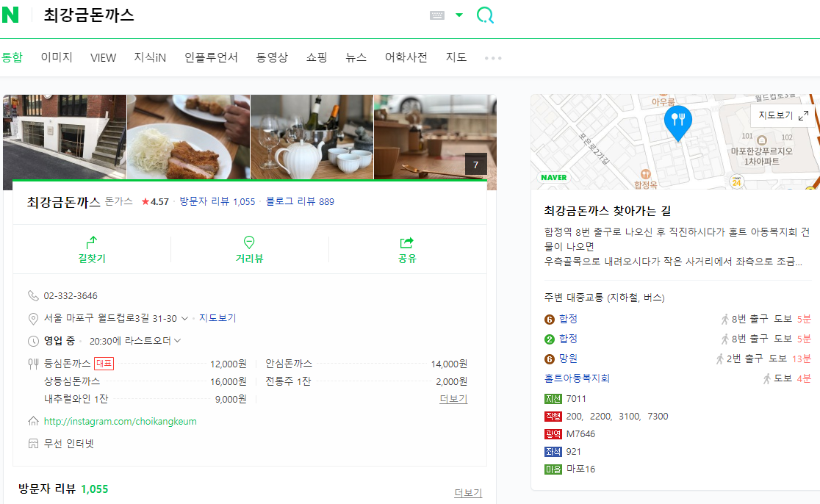Open the 쇼핑 tab

pos(317,57)
